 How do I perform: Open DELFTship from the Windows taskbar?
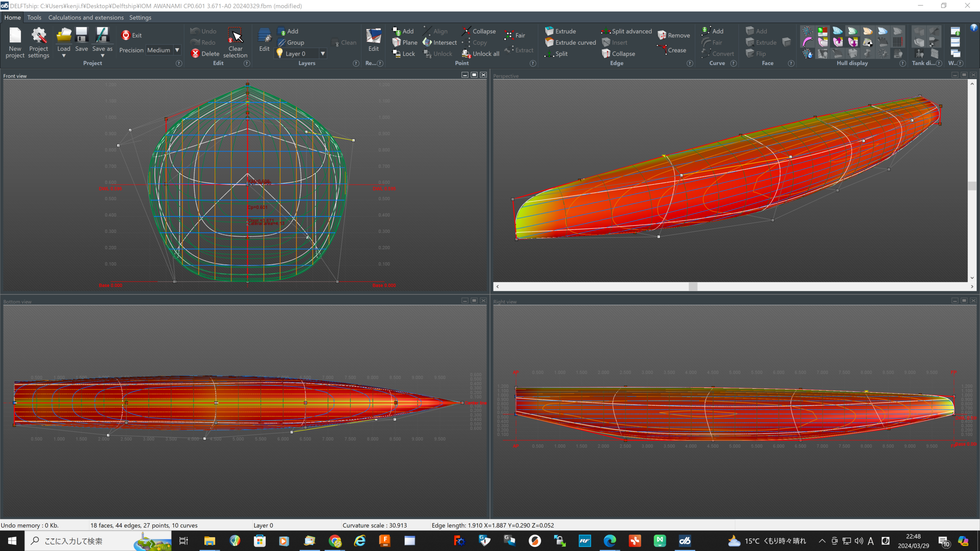(684, 541)
